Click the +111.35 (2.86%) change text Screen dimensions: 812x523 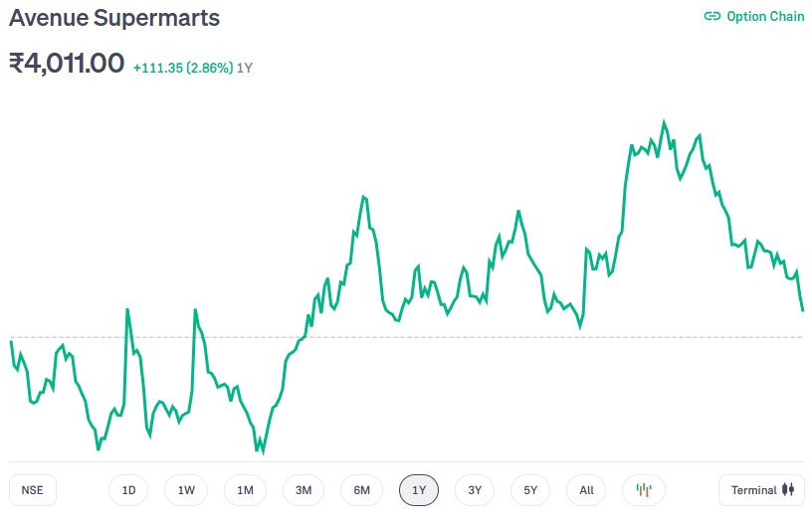(x=183, y=68)
